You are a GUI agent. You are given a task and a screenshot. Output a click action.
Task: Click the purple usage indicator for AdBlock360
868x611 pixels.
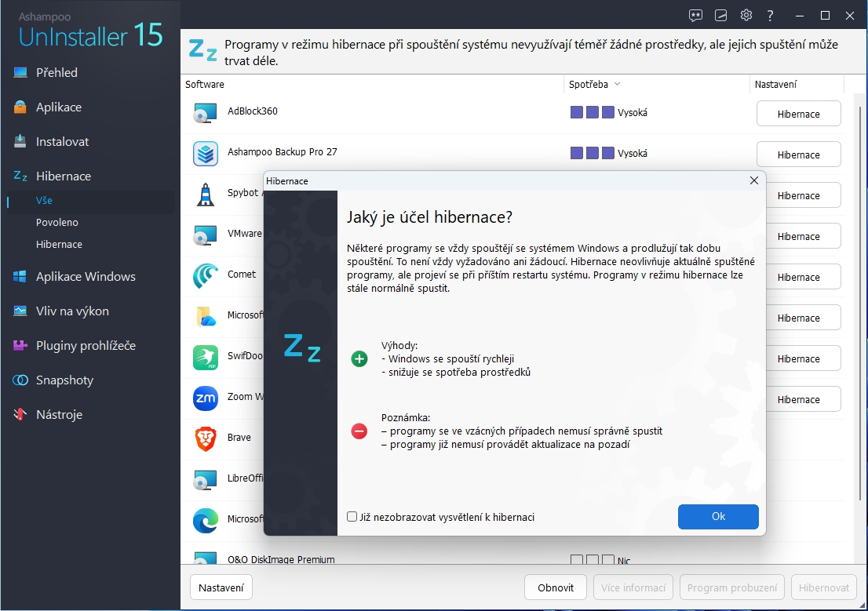[x=592, y=112]
